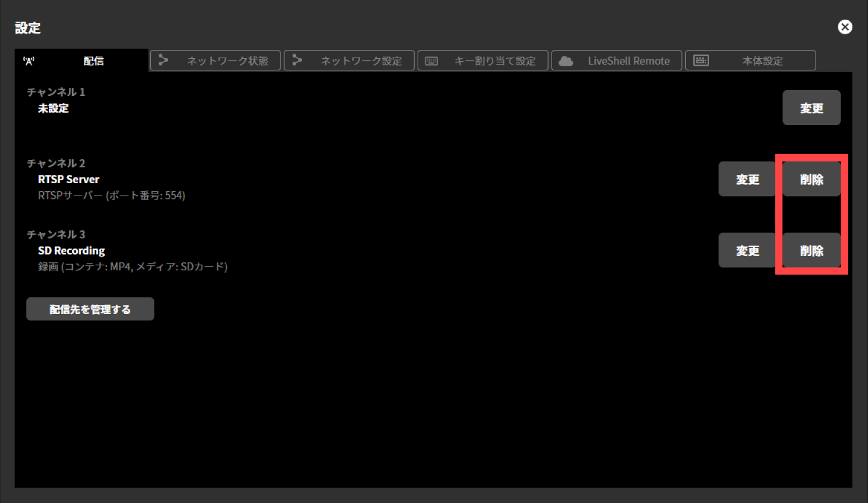This screenshot has width=868, height=503.
Task: Click the arrow icon on ネットワーク状態 tab
Action: tap(163, 60)
